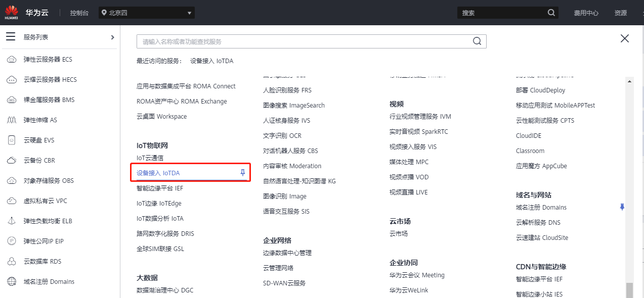This screenshot has height=298, width=644.
Task: Open IoT数据分析 IoTA
Action: pos(160,218)
